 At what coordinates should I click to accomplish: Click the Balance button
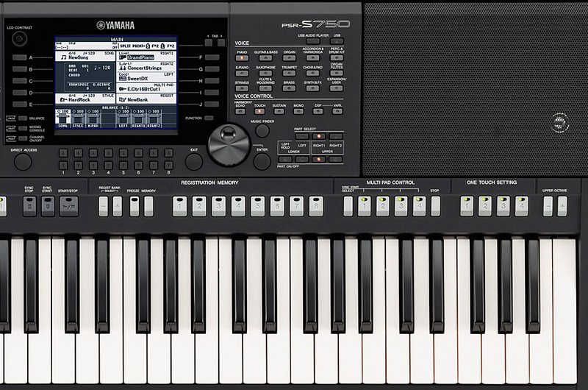point(24,118)
